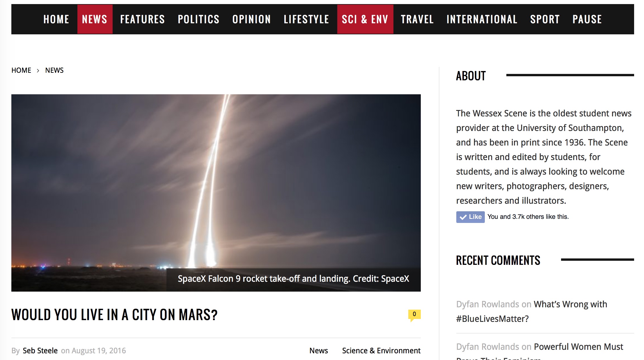Click the HOME breadcrumb link

(21, 70)
